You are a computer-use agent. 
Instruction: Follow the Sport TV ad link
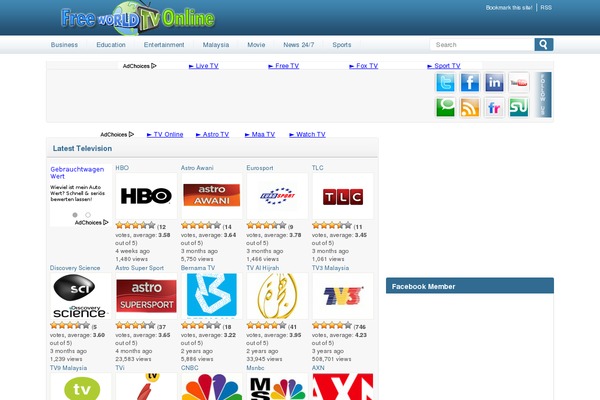(x=444, y=66)
